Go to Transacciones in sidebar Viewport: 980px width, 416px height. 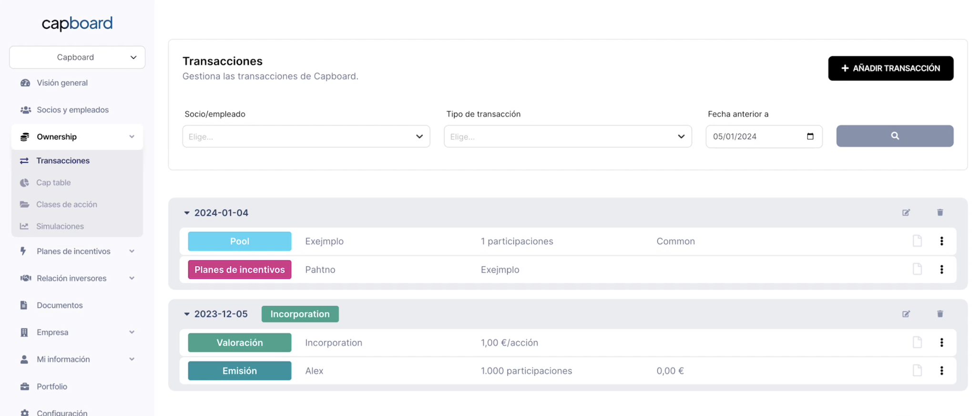(x=63, y=161)
